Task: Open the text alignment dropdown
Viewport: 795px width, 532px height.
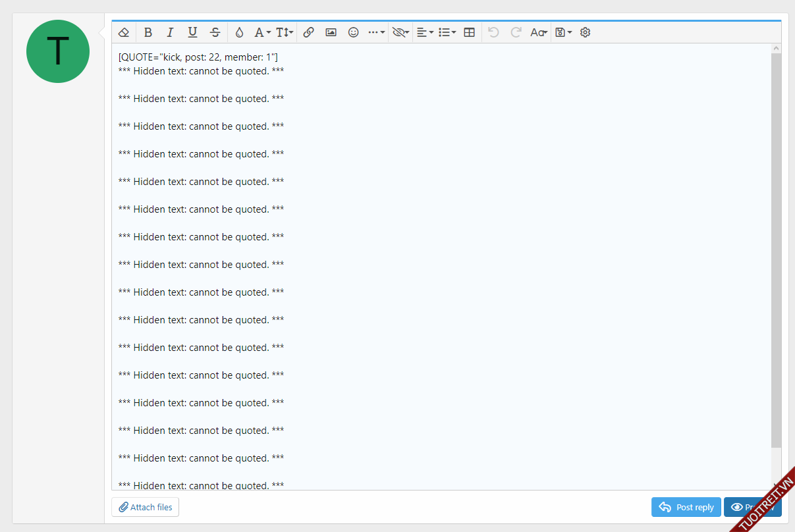Action: [425, 32]
